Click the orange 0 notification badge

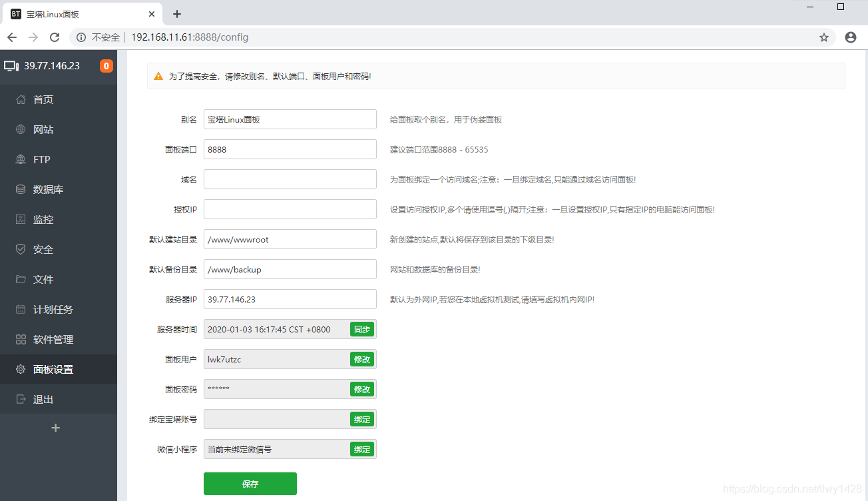click(106, 66)
